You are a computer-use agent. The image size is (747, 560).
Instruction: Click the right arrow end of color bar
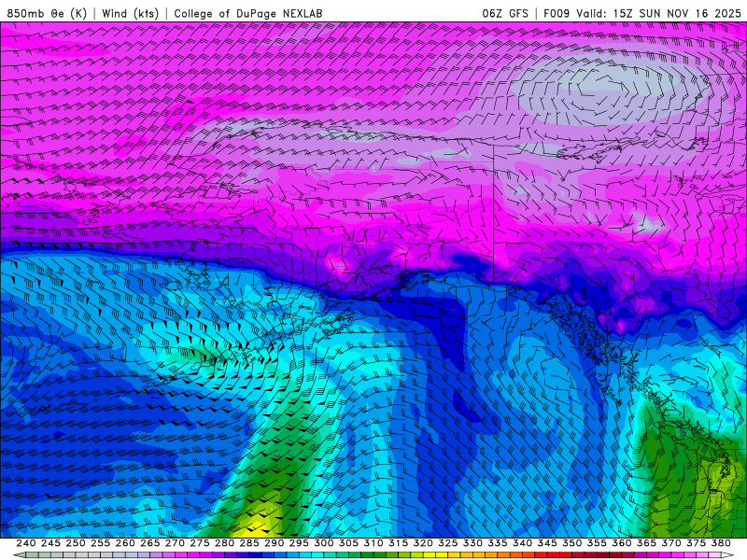pyautogui.click(x=728, y=555)
